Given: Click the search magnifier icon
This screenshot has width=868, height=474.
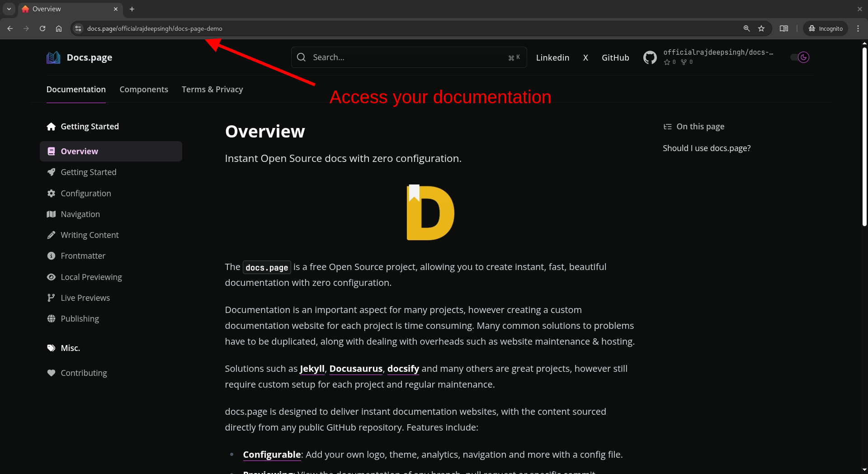Looking at the screenshot, I should (301, 57).
